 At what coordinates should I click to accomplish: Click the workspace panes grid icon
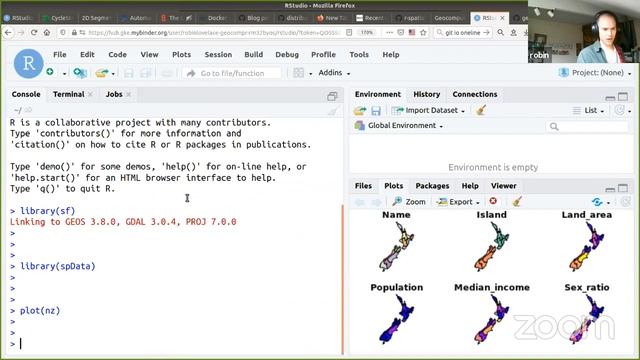[298, 73]
